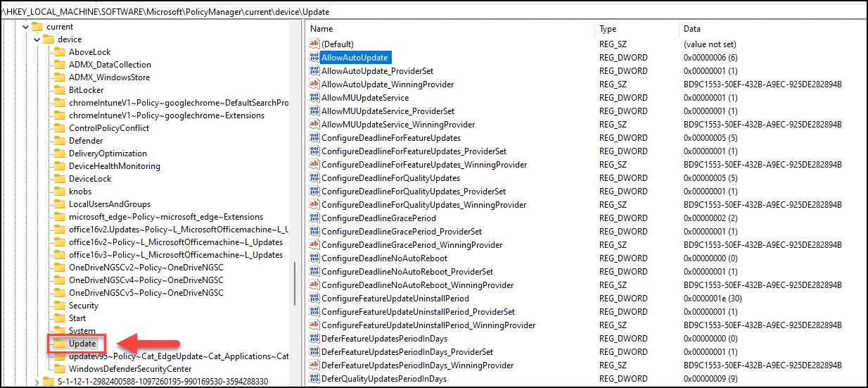Click the string icon of the (Default) value
The height and width of the screenshot is (388, 868).
(x=314, y=44)
